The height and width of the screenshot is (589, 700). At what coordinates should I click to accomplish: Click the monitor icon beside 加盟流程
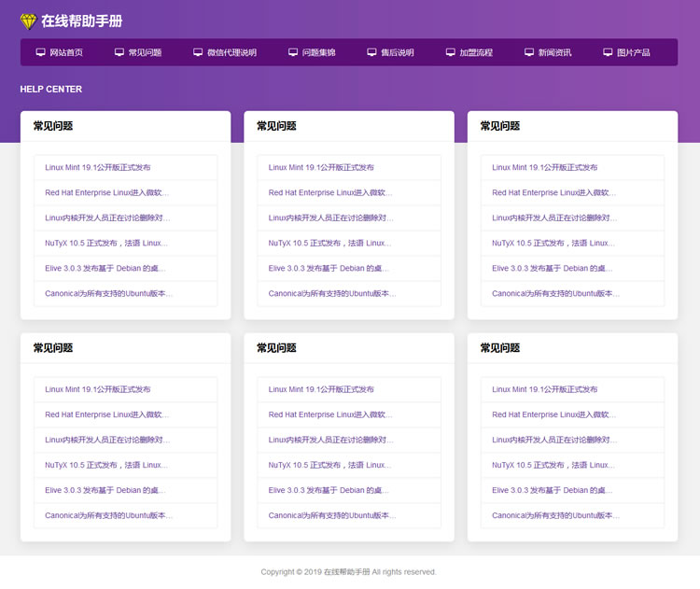pos(451,52)
